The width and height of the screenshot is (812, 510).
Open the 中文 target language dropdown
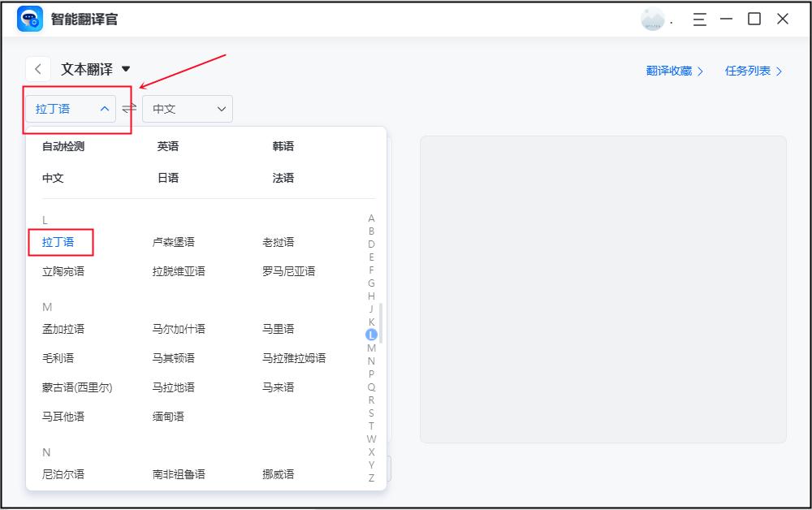(188, 108)
